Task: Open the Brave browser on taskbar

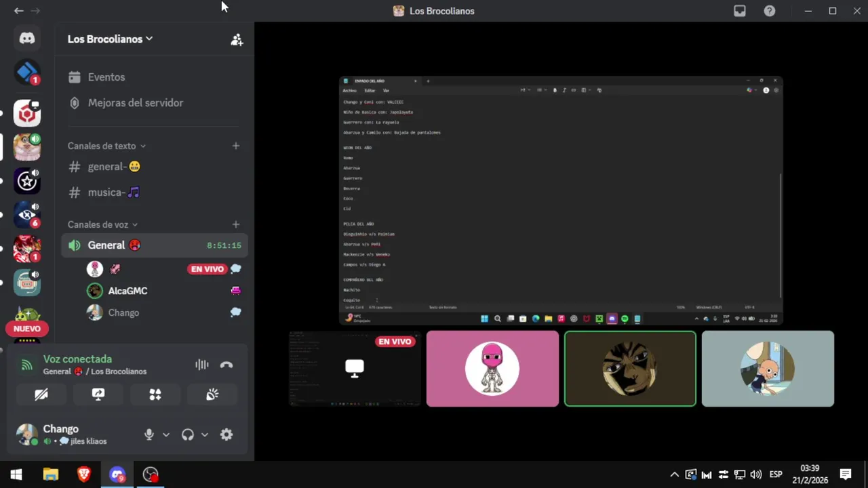Action: click(84, 474)
